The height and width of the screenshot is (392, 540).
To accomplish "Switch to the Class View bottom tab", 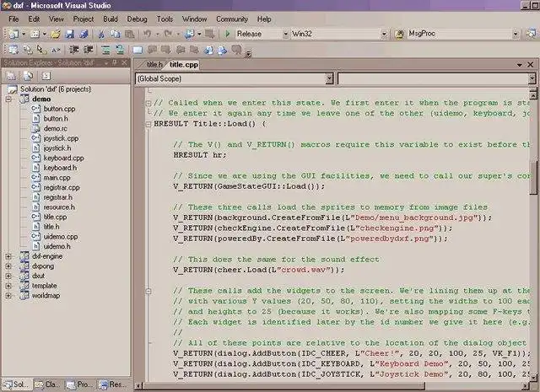I will point(48,384).
